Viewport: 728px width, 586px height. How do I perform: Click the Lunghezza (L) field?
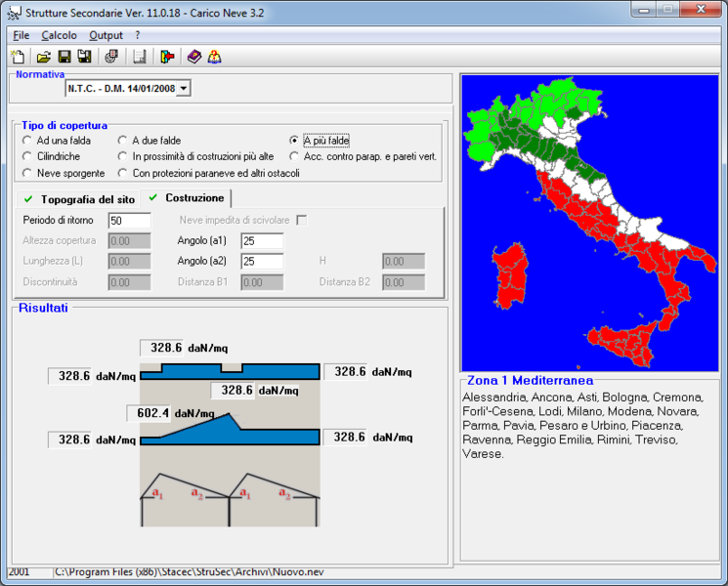130,261
